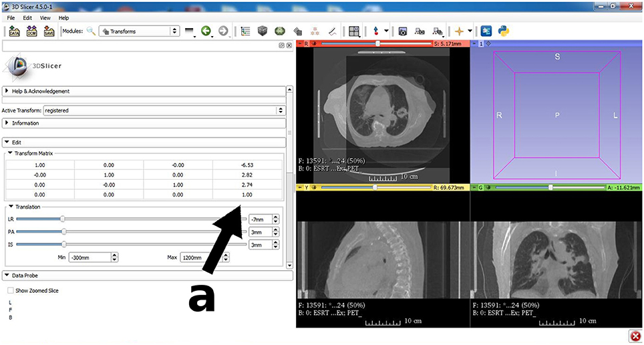Viewport: 644px width, 345px height.
Task: Click the Max 1200mm input field
Action: tap(201, 257)
